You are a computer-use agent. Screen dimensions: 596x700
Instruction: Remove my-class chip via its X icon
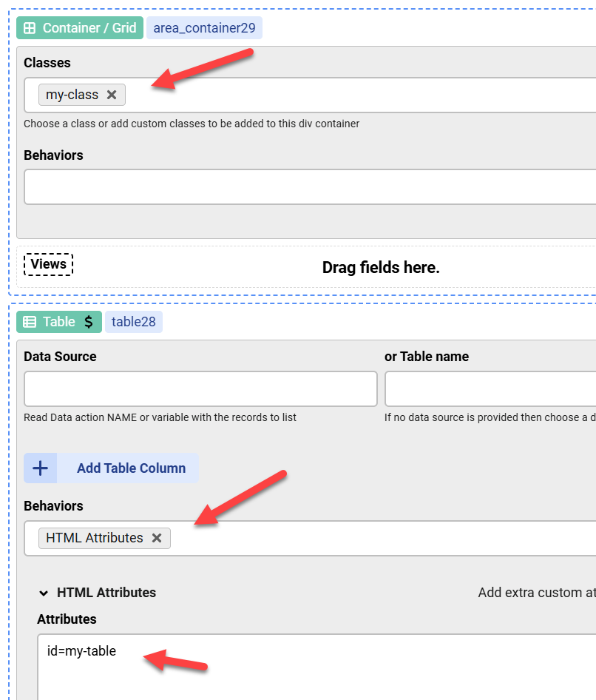(x=112, y=94)
